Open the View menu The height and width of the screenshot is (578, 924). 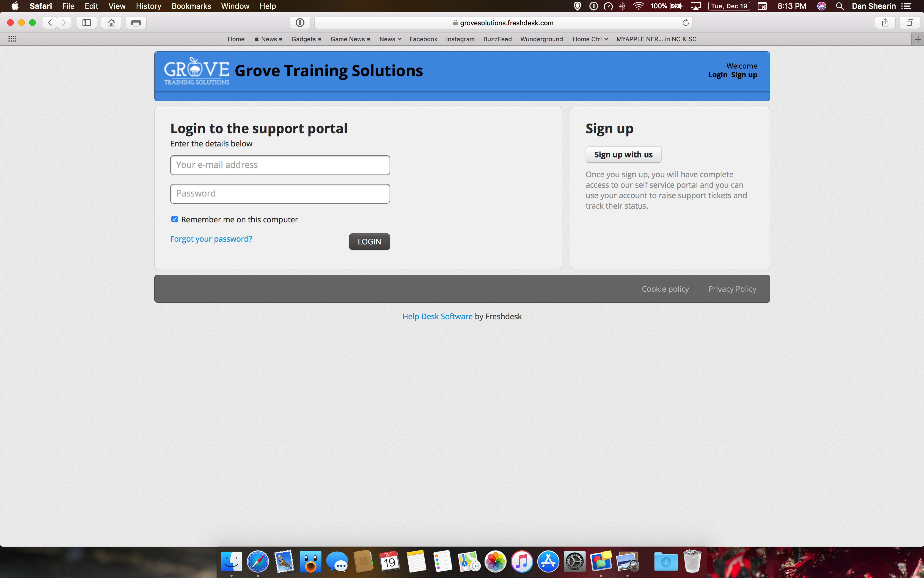(117, 6)
